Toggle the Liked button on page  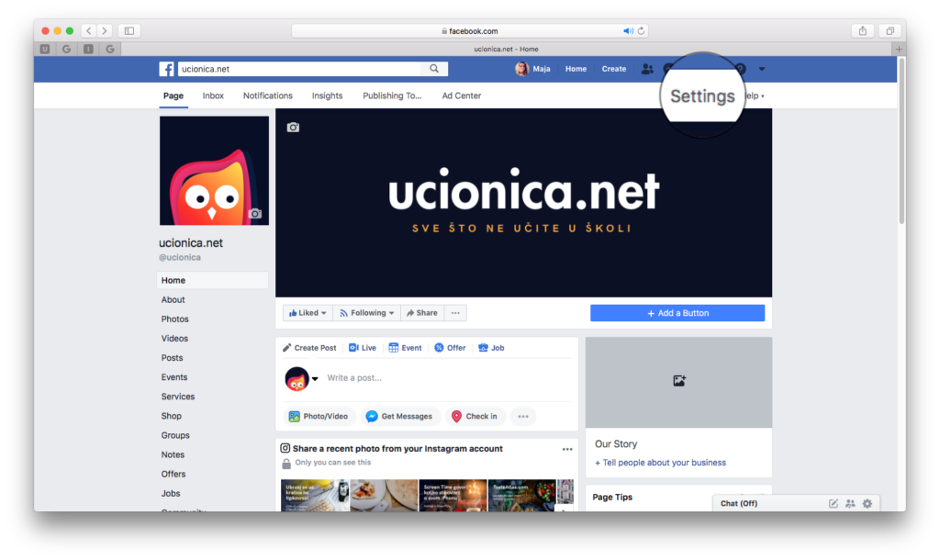tap(308, 313)
